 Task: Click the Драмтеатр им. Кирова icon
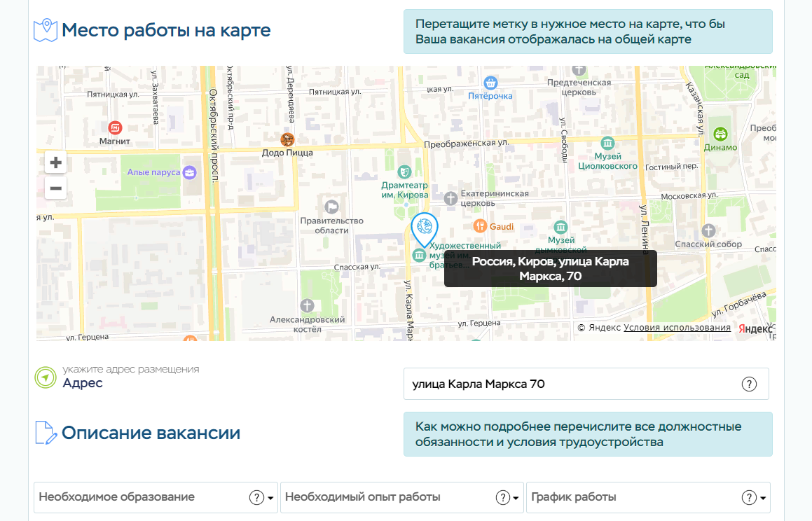[x=404, y=171]
